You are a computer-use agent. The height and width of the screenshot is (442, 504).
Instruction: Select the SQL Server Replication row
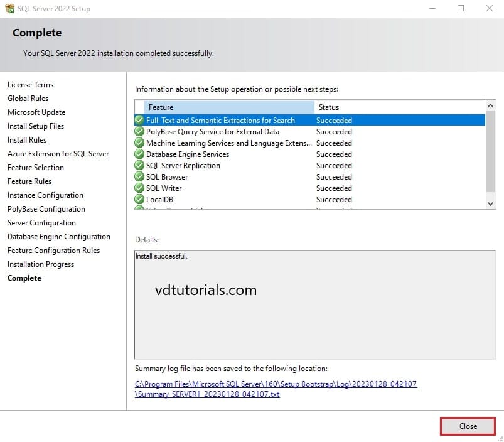[309, 166]
